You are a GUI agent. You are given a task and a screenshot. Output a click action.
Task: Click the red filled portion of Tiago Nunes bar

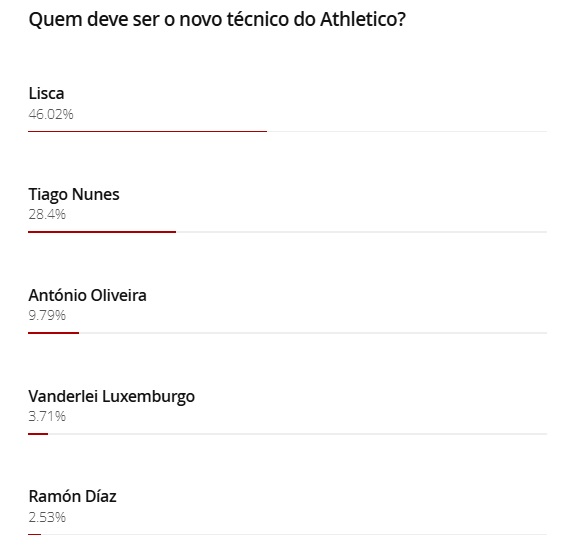pyautogui.click(x=102, y=232)
